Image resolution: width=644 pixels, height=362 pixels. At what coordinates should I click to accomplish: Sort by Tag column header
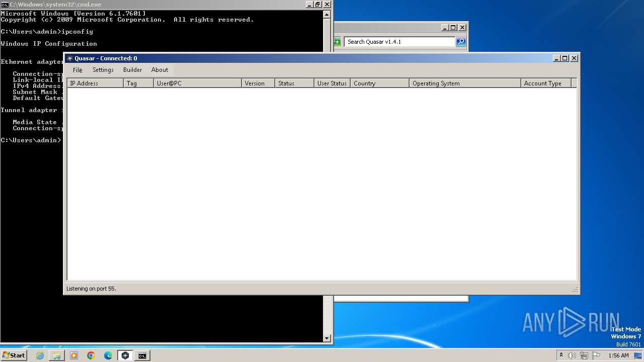pos(138,83)
